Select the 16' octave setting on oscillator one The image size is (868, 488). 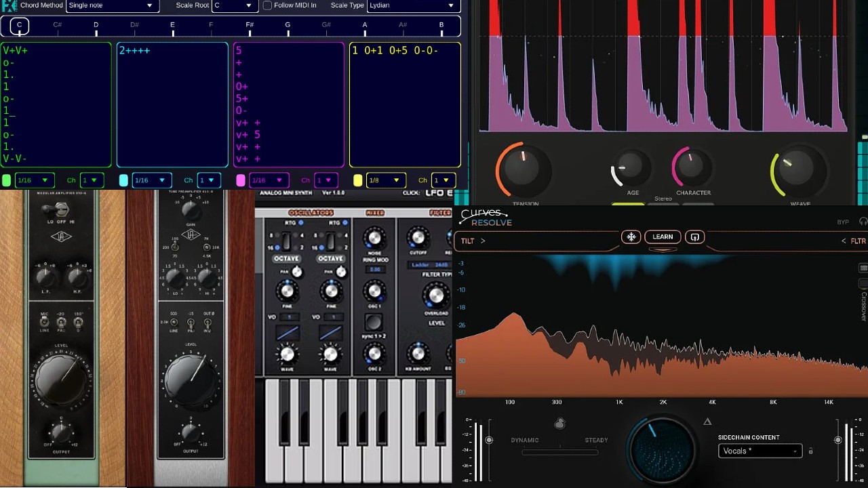(278, 246)
